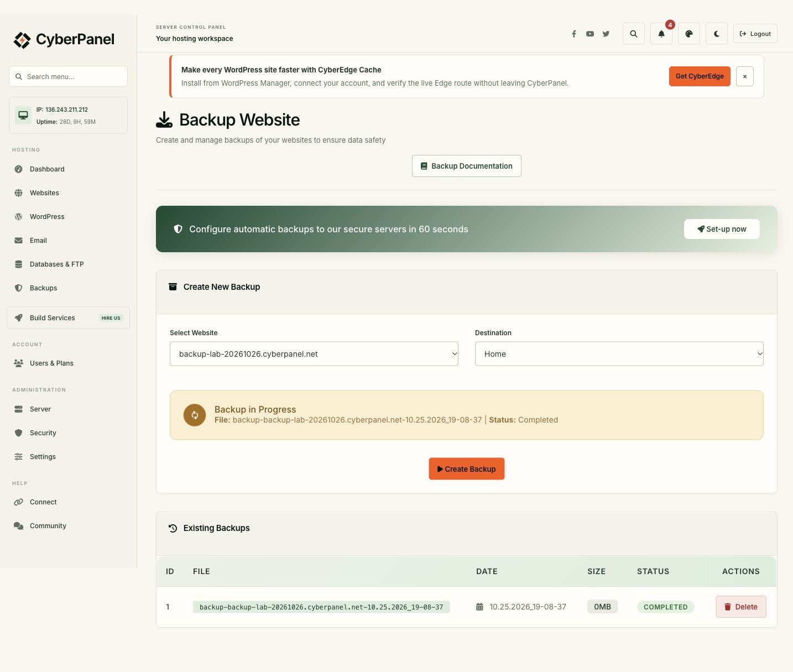The image size is (793, 672).
Task: Click the Security shield icon
Action: point(19,433)
